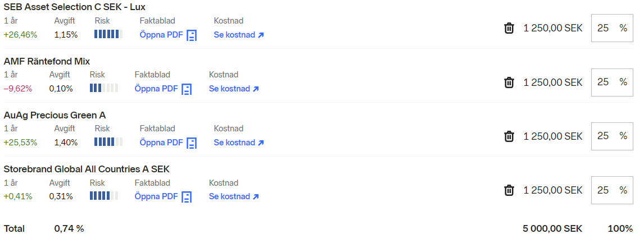Screen dimensions: 644x243
Task: Click PDF document icon for Storebrand Global
Action: (x=187, y=196)
